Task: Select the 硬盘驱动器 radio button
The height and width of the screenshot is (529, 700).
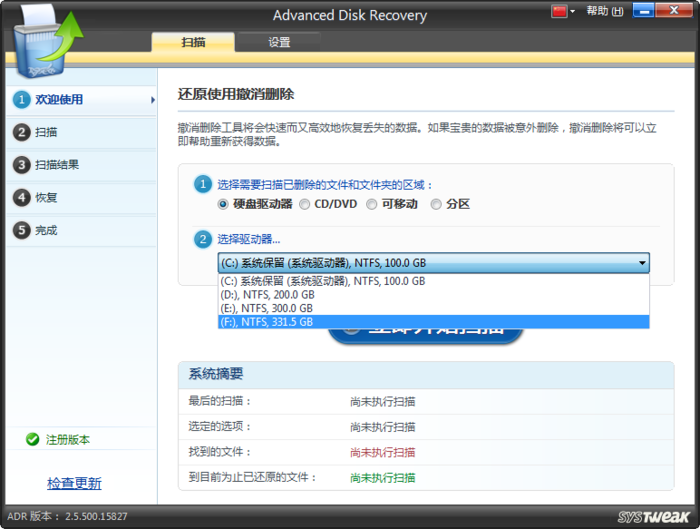Action: 223,204
